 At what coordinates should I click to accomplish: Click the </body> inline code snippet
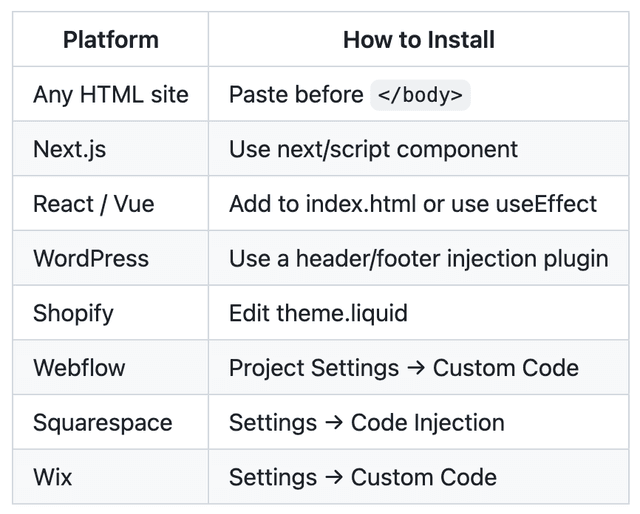pyautogui.click(x=420, y=96)
